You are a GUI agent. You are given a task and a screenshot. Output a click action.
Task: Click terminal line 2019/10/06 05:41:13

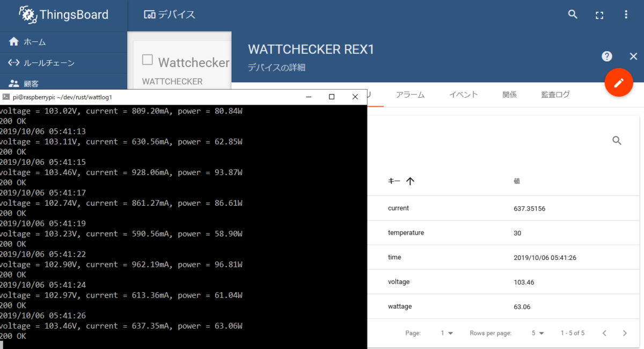(43, 132)
